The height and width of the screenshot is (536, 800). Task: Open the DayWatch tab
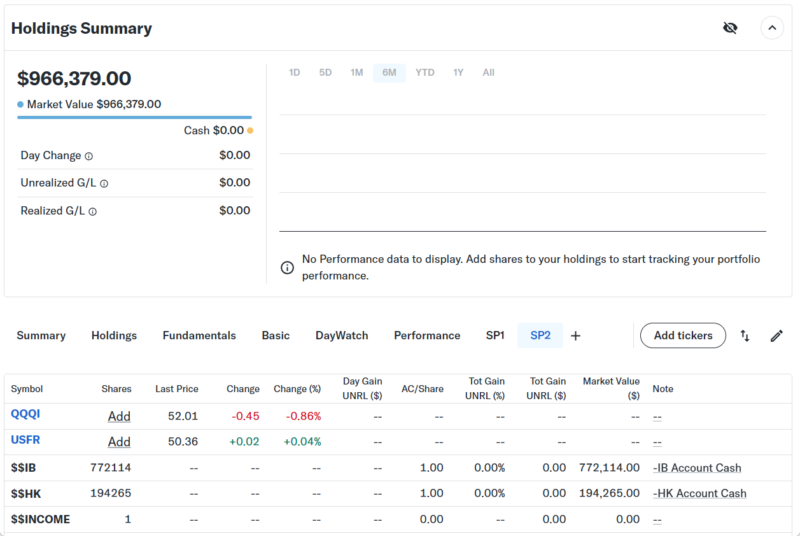[342, 336]
